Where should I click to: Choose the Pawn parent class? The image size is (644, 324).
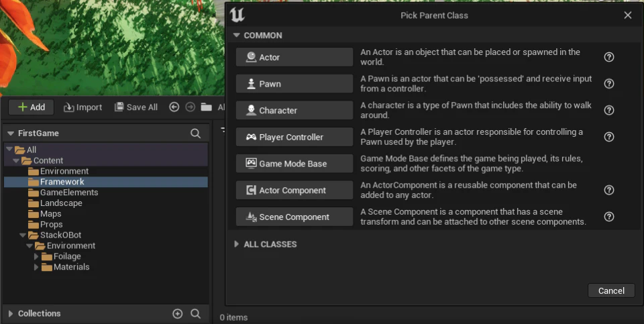coord(294,84)
